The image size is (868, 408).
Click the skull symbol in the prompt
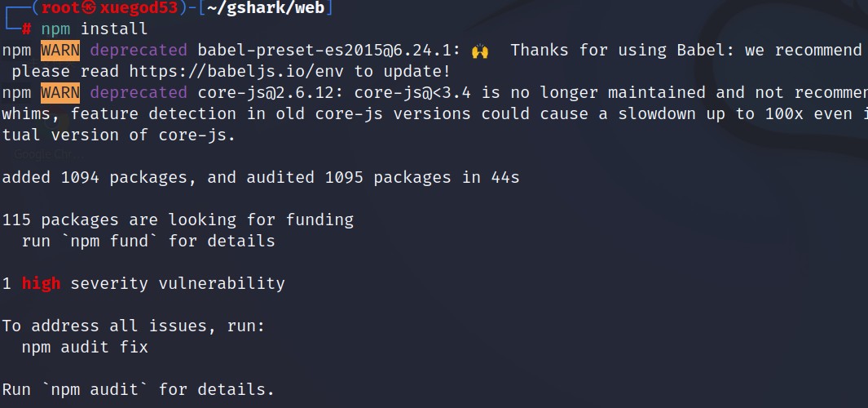(89, 9)
